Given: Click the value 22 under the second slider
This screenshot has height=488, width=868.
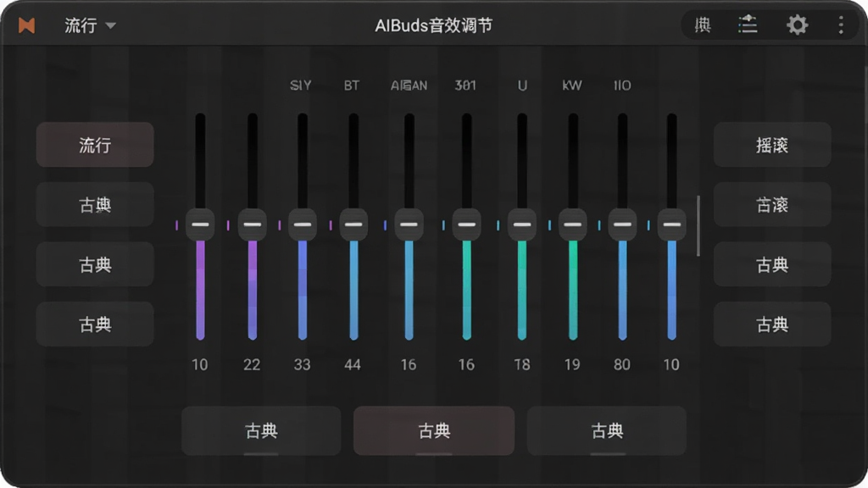Looking at the screenshot, I should [x=252, y=364].
